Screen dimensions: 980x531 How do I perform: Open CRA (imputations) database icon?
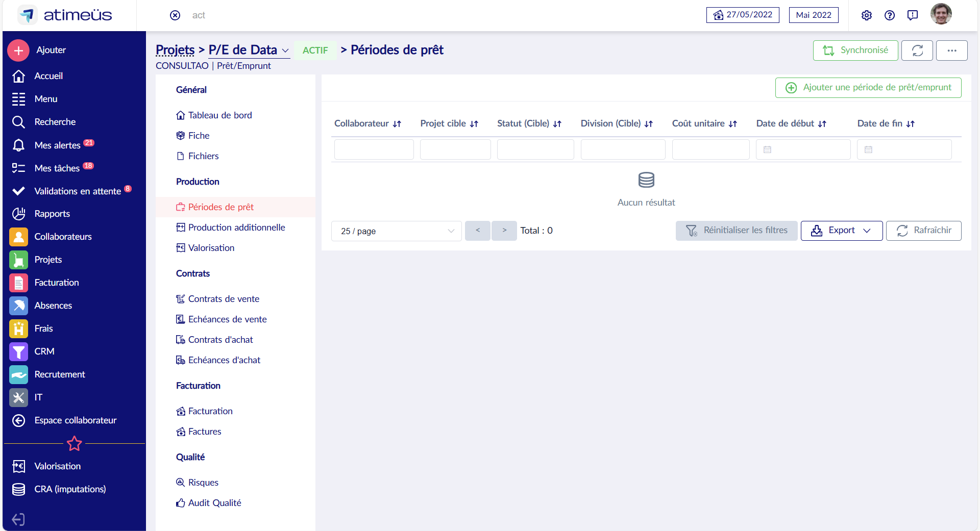pos(18,489)
